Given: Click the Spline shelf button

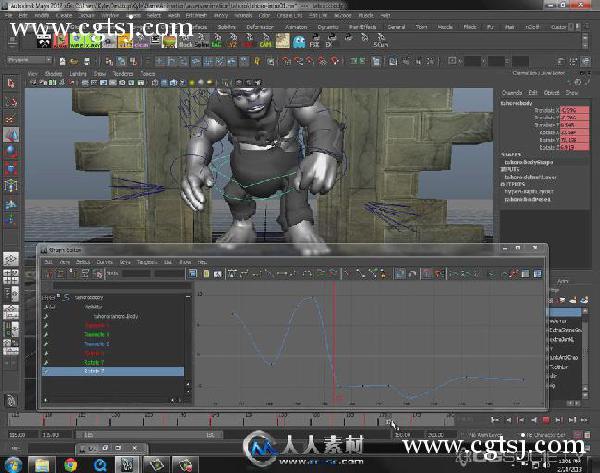Looking at the screenshot, I should click(x=202, y=41).
